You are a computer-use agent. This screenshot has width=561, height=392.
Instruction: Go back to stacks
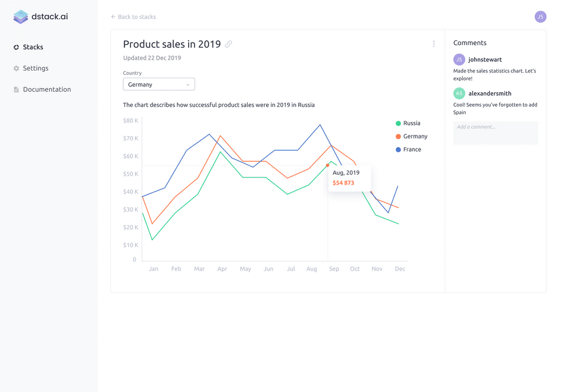(x=133, y=17)
